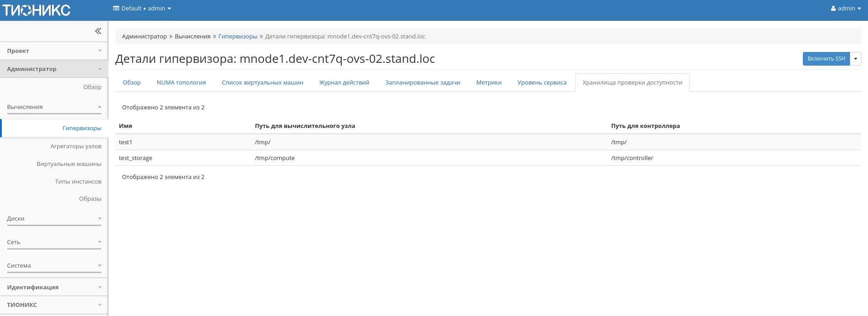The width and height of the screenshot is (868, 316).
Task: Open the Список виртуальных машин tab
Action: pos(262,83)
